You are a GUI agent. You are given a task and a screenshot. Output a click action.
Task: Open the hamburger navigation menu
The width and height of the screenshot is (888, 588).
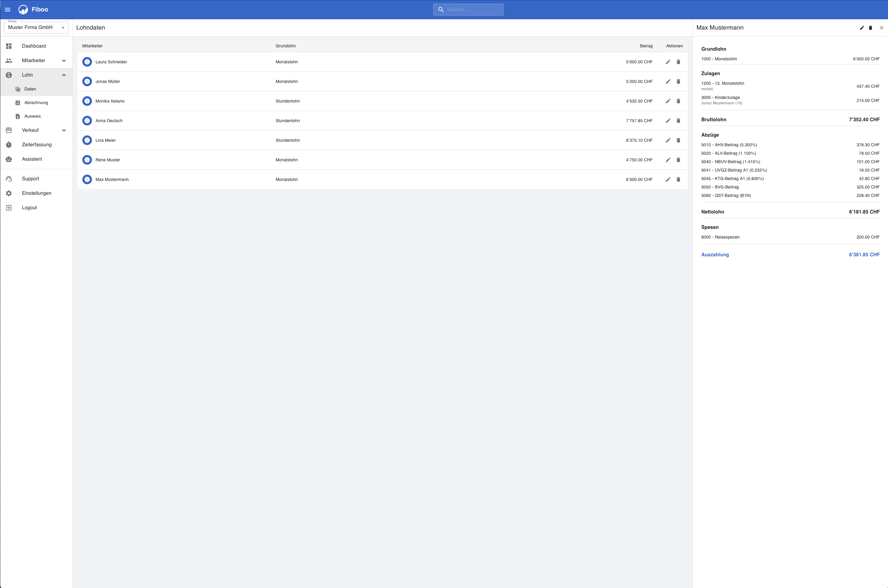[8, 9]
